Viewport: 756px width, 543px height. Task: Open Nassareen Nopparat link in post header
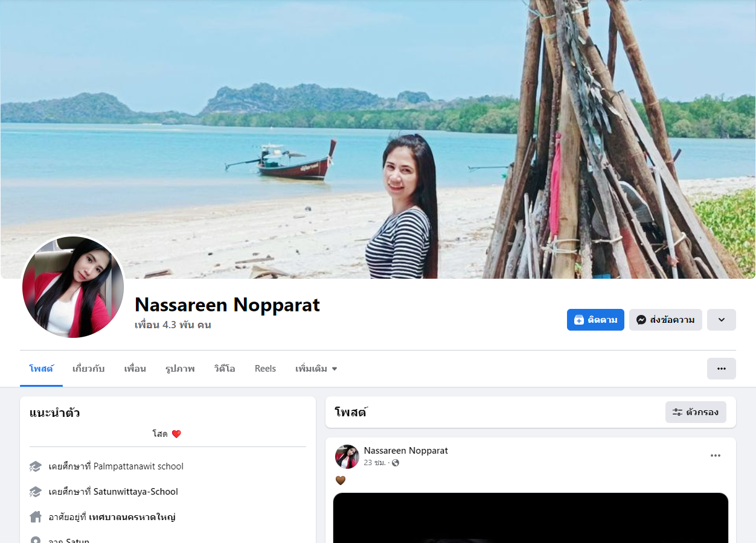click(406, 451)
